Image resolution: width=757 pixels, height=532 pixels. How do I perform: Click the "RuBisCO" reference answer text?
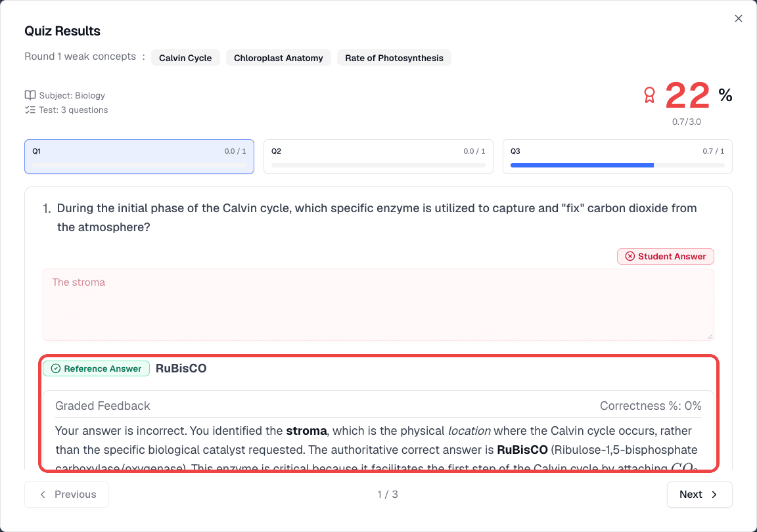click(181, 368)
